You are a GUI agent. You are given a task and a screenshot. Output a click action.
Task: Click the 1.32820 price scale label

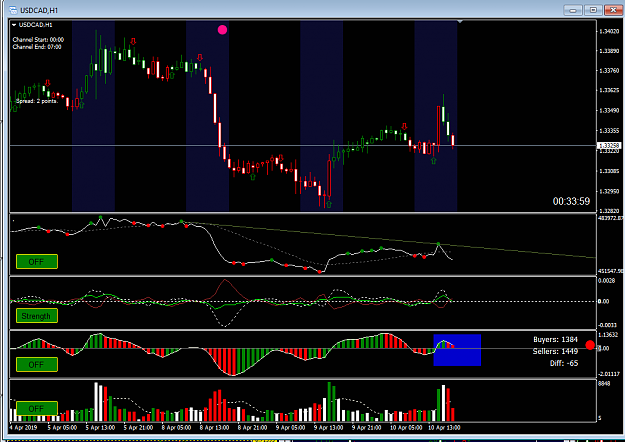pyautogui.click(x=609, y=211)
